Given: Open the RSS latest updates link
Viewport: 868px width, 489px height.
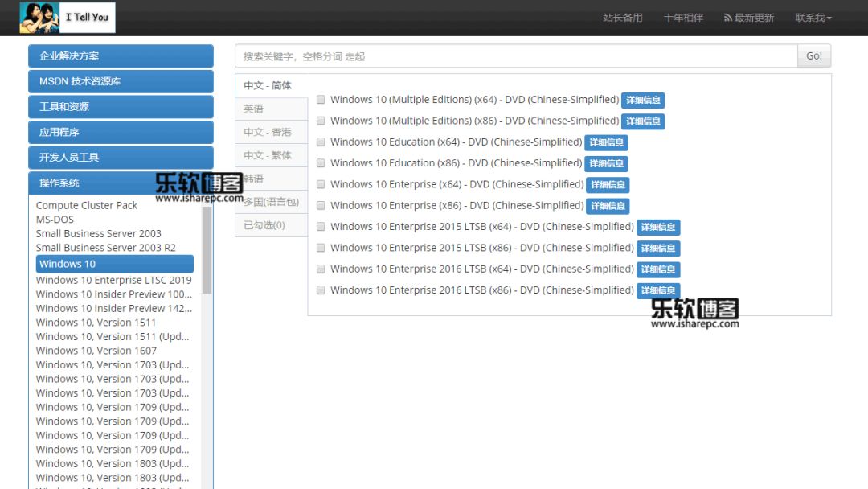Looking at the screenshot, I should click(748, 18).
